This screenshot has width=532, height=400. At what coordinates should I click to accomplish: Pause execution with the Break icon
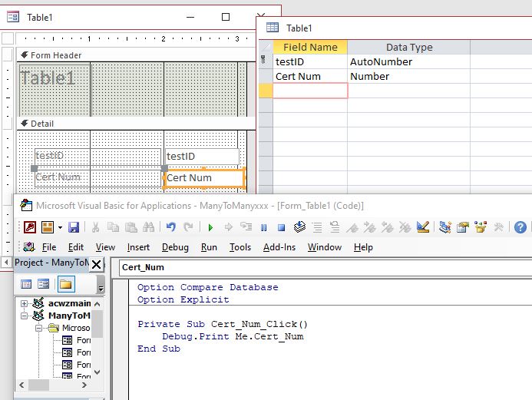[x=263, y=227]
